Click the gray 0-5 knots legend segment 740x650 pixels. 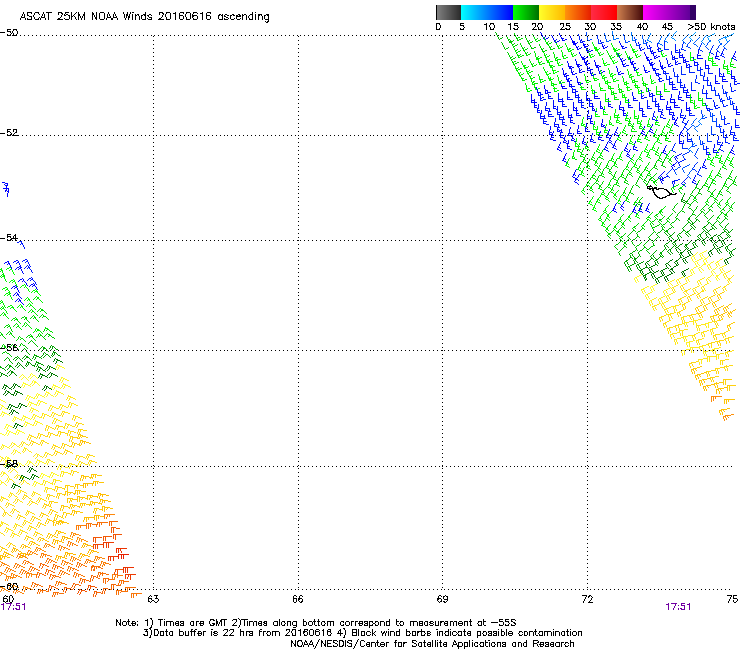tap(448, 12)
